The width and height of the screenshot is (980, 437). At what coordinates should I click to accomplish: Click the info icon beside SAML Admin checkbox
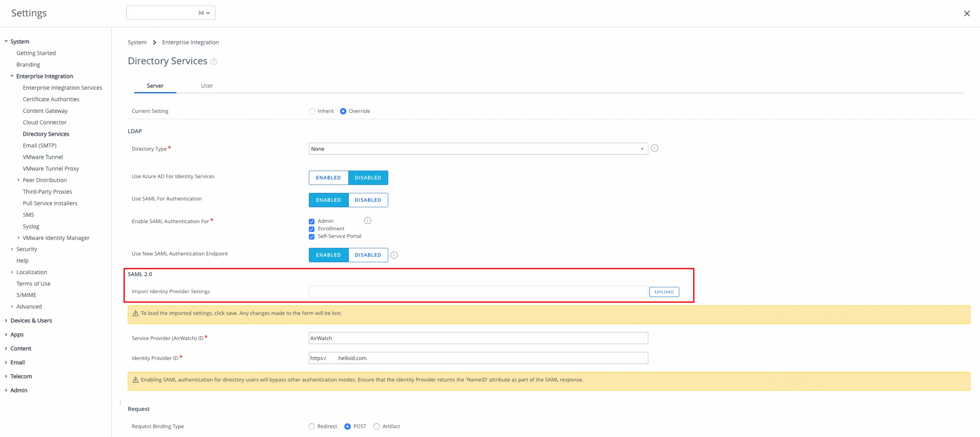coord(367,221)
